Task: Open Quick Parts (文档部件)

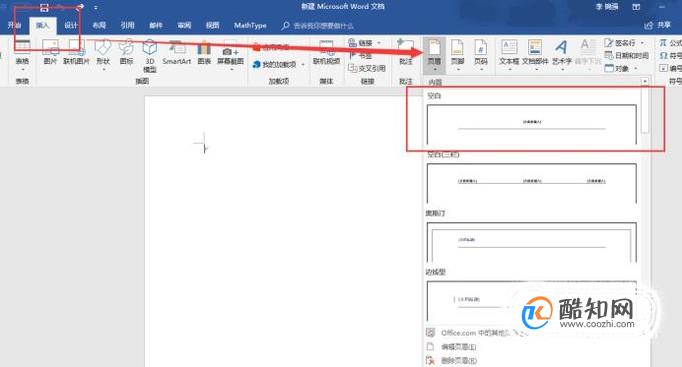Action: pyautogui.click(x=535, y=55)
